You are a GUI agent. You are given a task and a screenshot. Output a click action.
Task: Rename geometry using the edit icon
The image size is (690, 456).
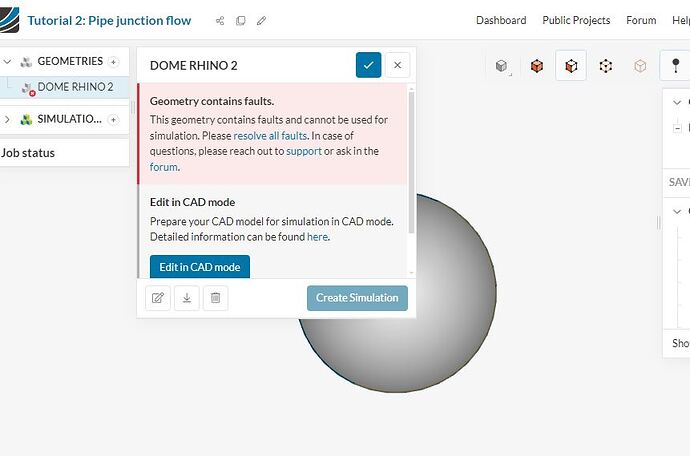tap(158, 297)
